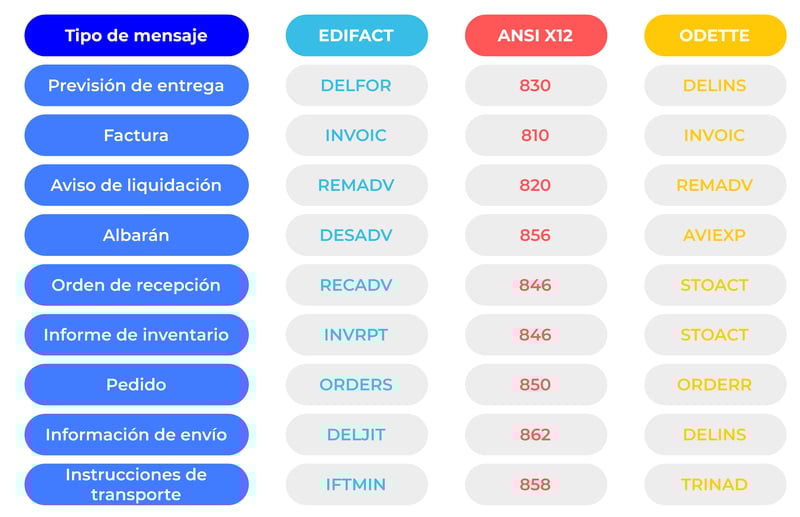Select the 810 code in ANSI X12
800x517 pixels.
point(536,135)
